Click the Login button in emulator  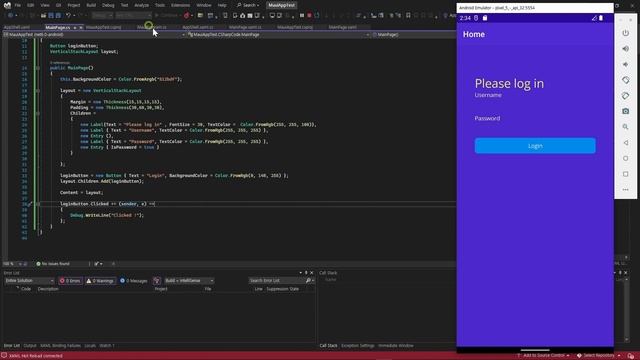click(x=535, y=146)
